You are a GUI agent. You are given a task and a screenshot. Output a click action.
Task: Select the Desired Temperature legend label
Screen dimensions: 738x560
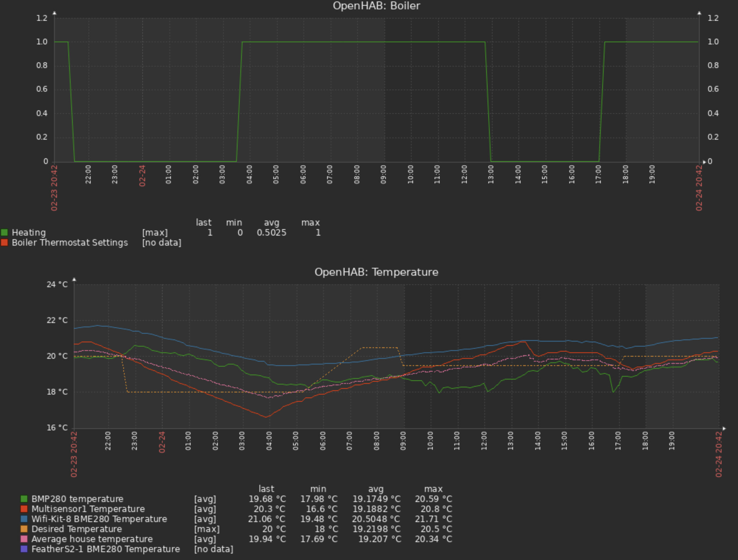(x=77, y=529)
